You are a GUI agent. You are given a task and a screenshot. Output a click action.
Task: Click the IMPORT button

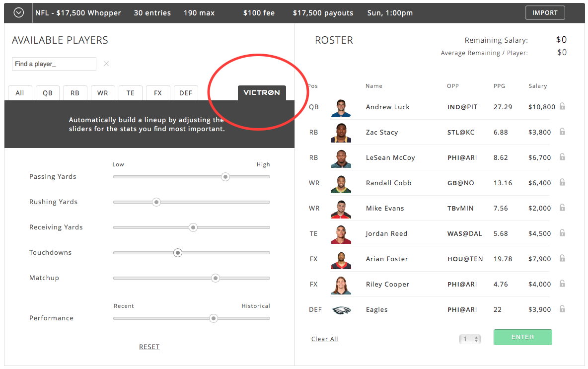click(x=545, y=12)
